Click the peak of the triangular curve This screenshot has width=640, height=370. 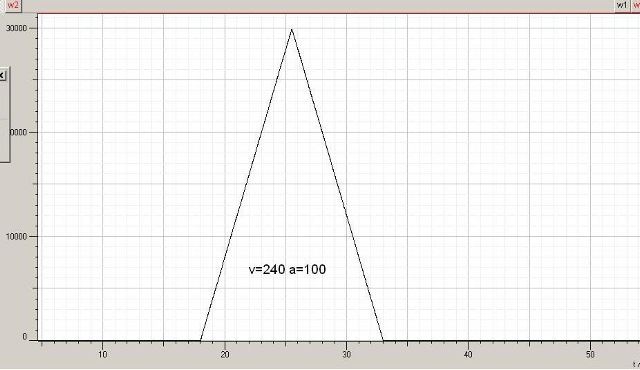coord(291,29)
